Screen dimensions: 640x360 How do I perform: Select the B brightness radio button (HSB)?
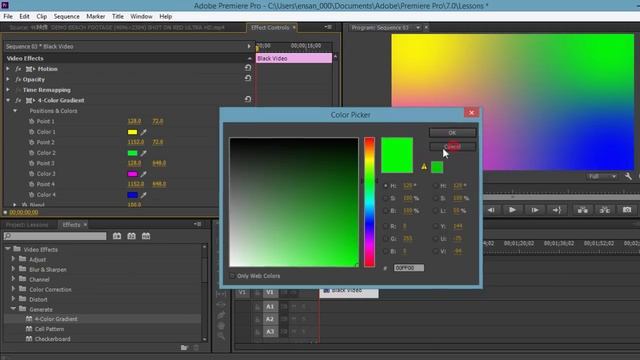(x=386, y=211)
